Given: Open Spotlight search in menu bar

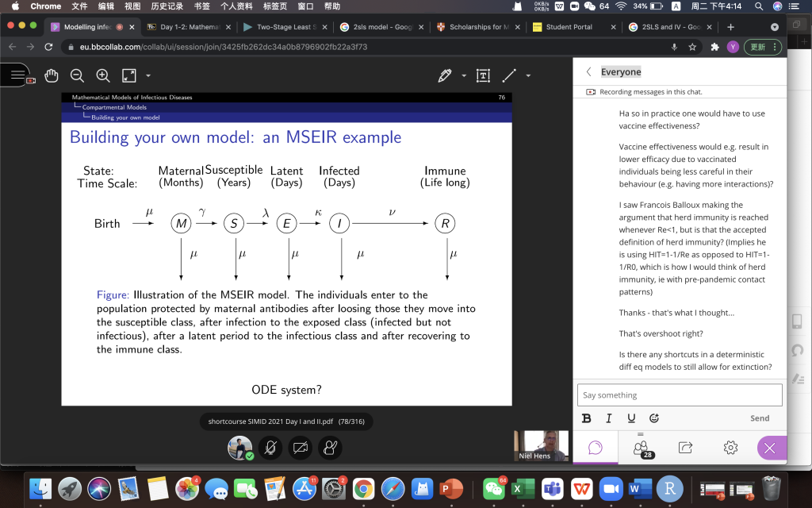Looking at the screenshot, I should point(759,6).
